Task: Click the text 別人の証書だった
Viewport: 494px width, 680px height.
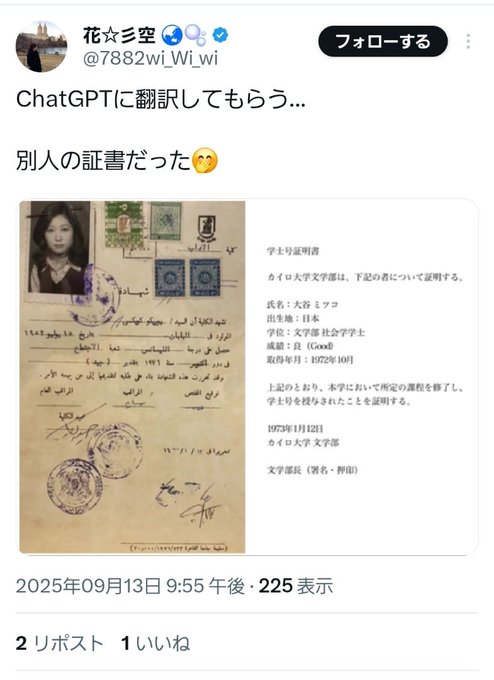Action: point(104,161)
